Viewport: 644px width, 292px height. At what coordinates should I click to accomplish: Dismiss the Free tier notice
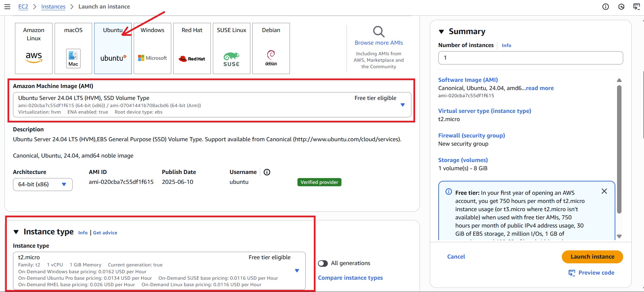tap(604, 191)
